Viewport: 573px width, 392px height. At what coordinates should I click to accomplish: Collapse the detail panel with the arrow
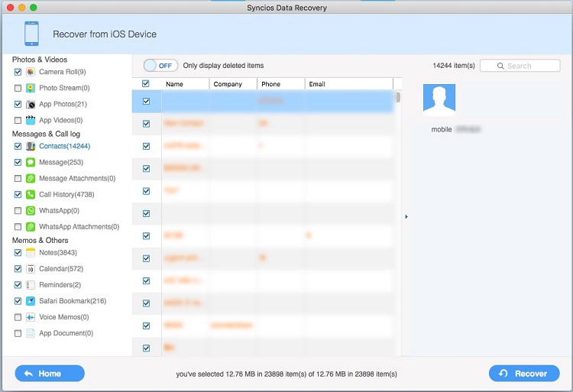[406, 217]
